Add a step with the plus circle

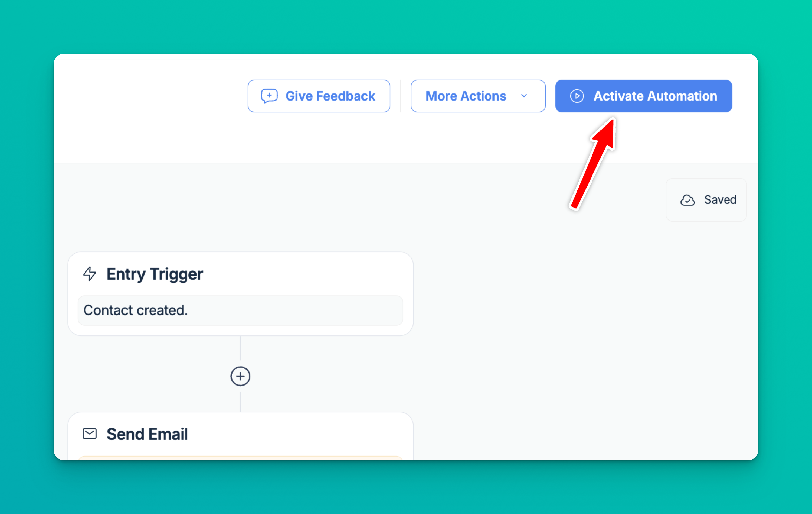click(x=240, y=376)
